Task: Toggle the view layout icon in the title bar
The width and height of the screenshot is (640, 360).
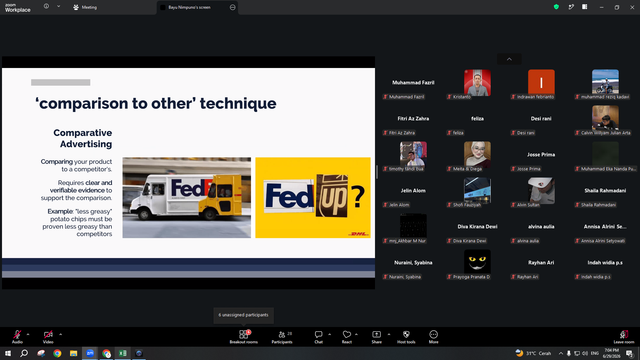Action: pyautogui.click(x=585, y=7)
